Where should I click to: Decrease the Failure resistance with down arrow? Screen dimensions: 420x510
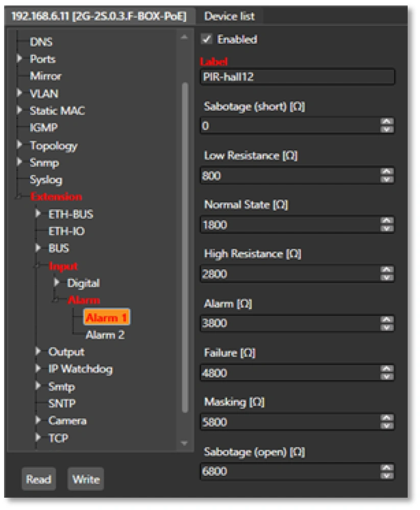tap(387, 377)
